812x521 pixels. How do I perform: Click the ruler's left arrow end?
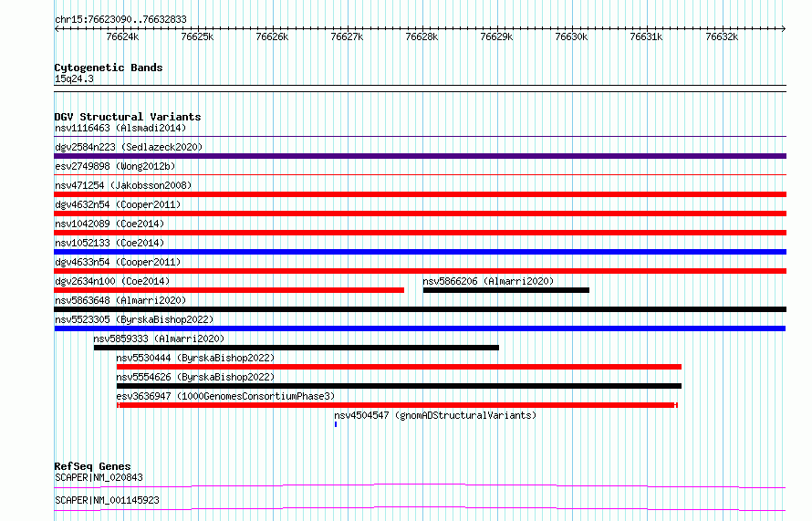pyautogui.click(x=57, y=29)
